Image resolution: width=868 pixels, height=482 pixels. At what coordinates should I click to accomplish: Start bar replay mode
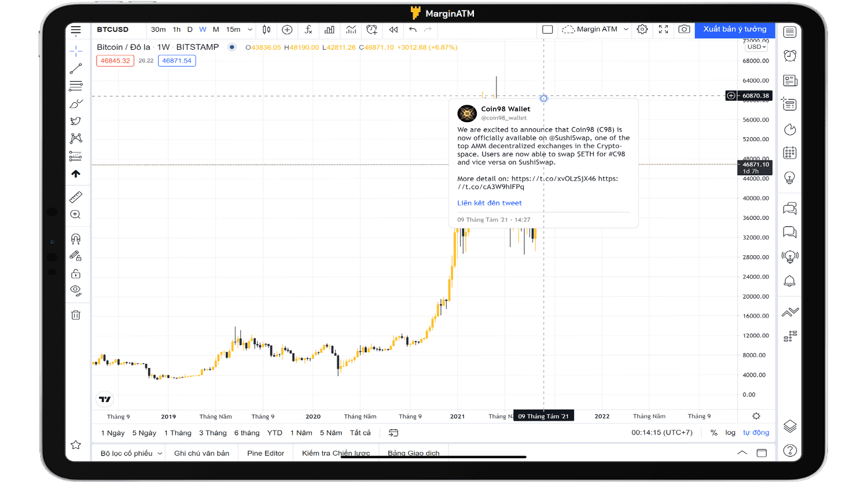393,30
